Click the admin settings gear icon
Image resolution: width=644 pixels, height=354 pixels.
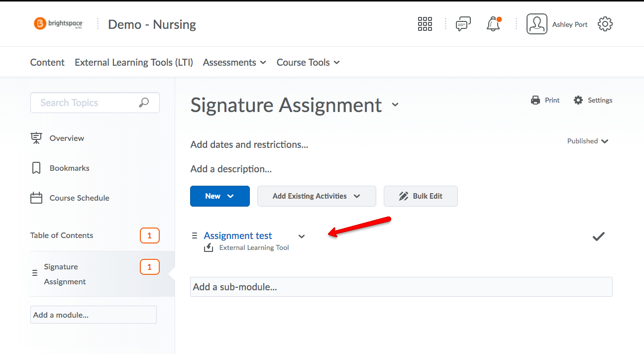(x=605, y=24)
